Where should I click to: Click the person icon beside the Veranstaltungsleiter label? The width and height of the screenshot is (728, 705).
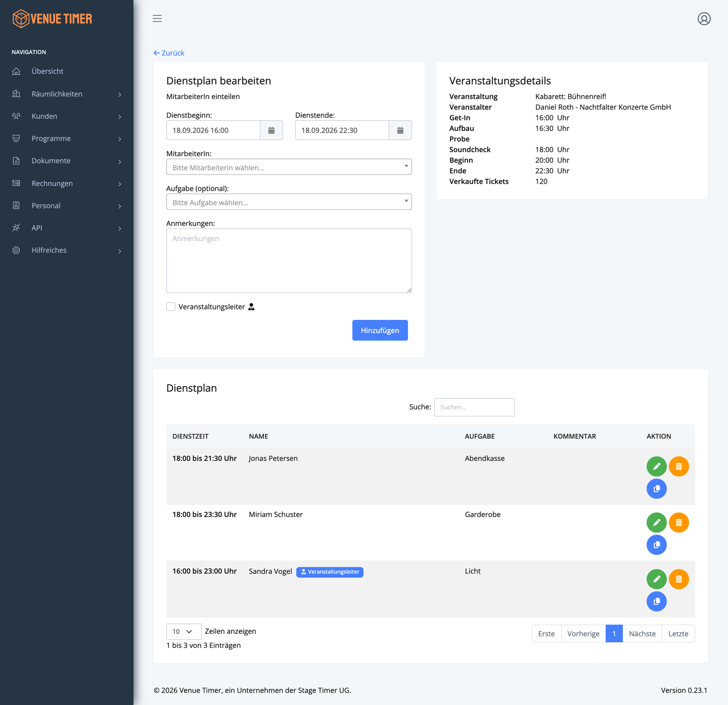click(x=251, y=307)
